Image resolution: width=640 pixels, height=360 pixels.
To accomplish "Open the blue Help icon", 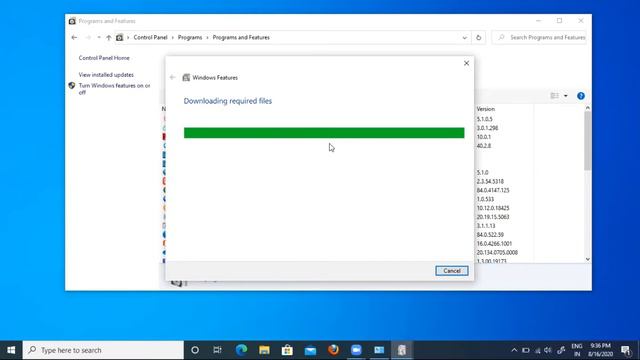I will click(581, 96).
